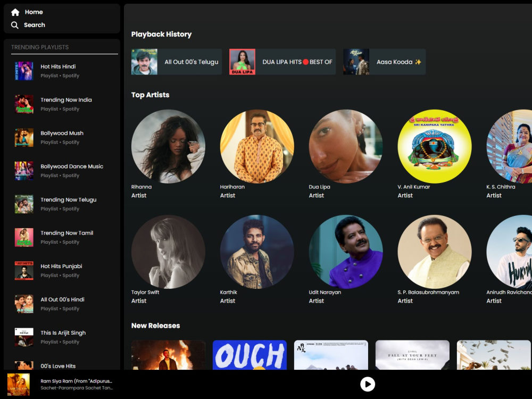Screen dimensions: 532x399
Task: Open DUA LIPA HITS BEST OF card
Action: click(282, 62)
